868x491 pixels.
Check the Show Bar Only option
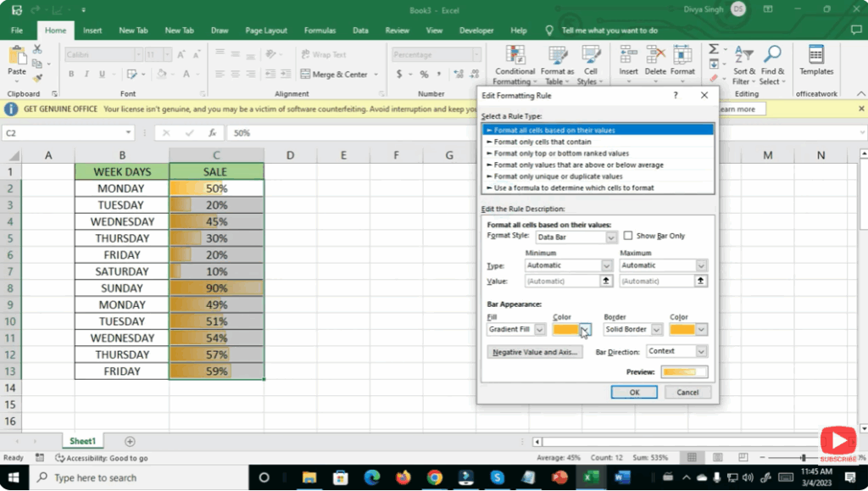(x=629, y=236)
